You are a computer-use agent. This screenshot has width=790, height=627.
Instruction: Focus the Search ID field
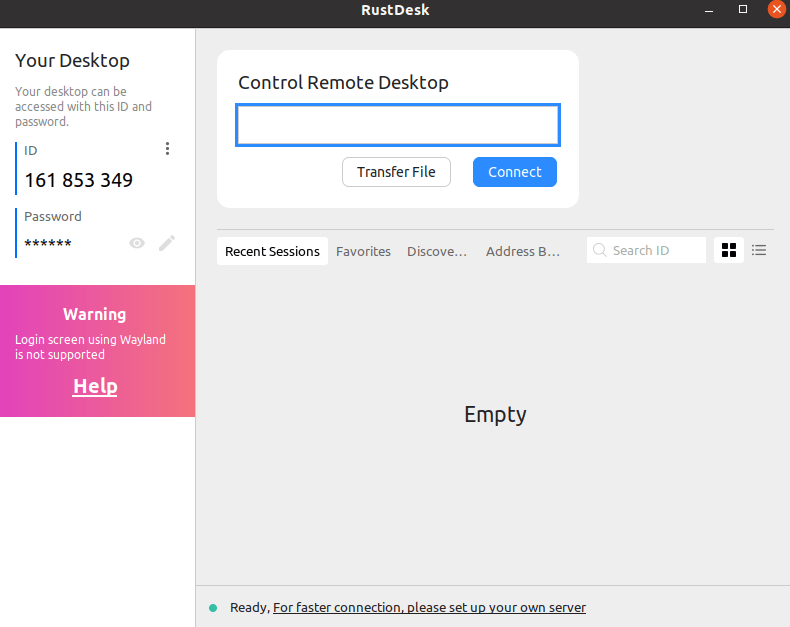click(x=646, y=250)
